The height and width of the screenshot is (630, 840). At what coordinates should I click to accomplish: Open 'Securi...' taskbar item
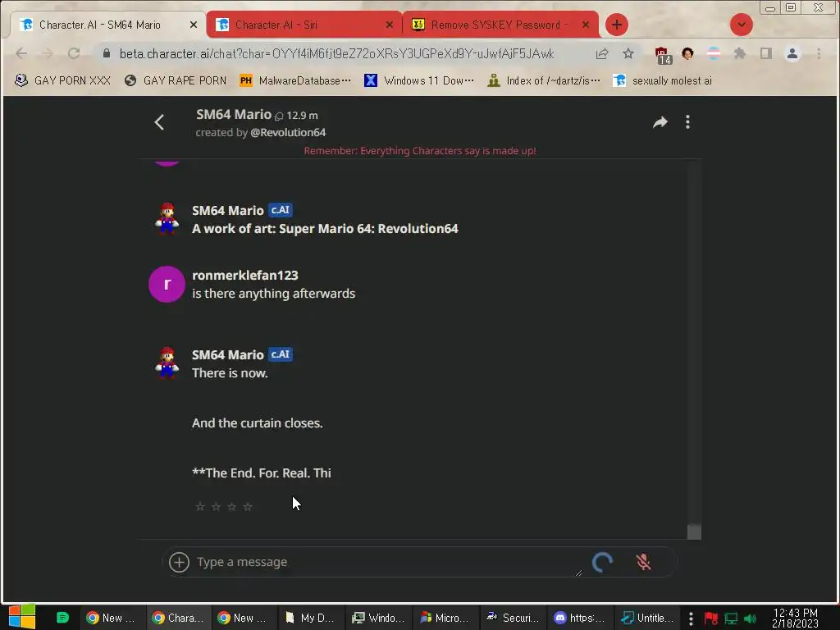[512, 618]
